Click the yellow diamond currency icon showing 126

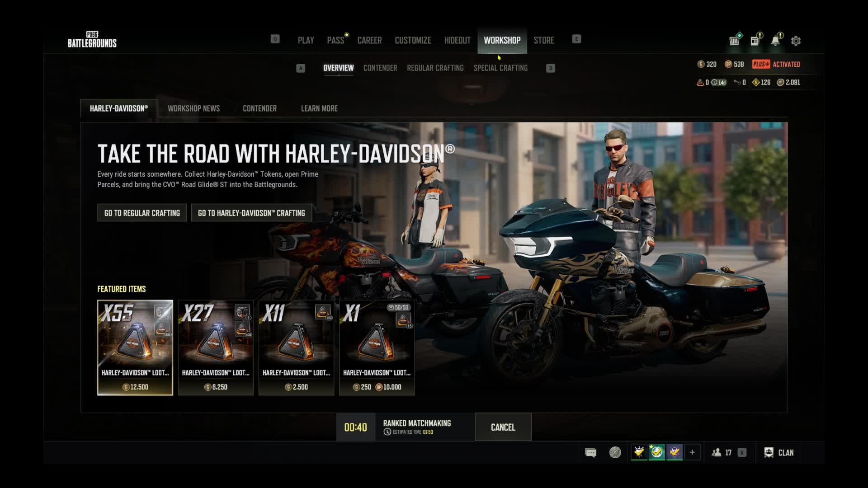(x=755, y=82)
